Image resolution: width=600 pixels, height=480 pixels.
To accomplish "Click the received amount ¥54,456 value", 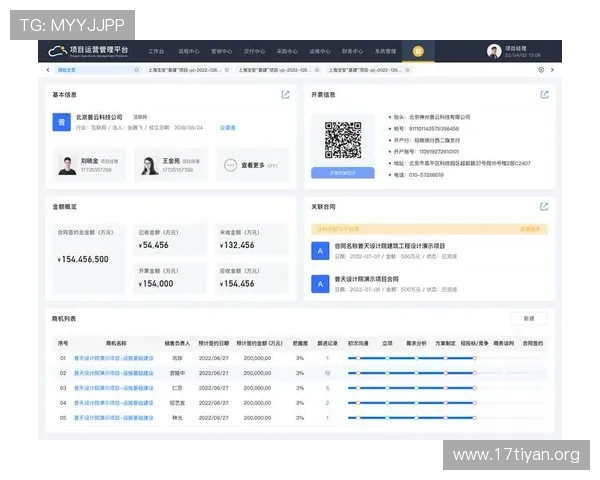I will coord(153,245).
